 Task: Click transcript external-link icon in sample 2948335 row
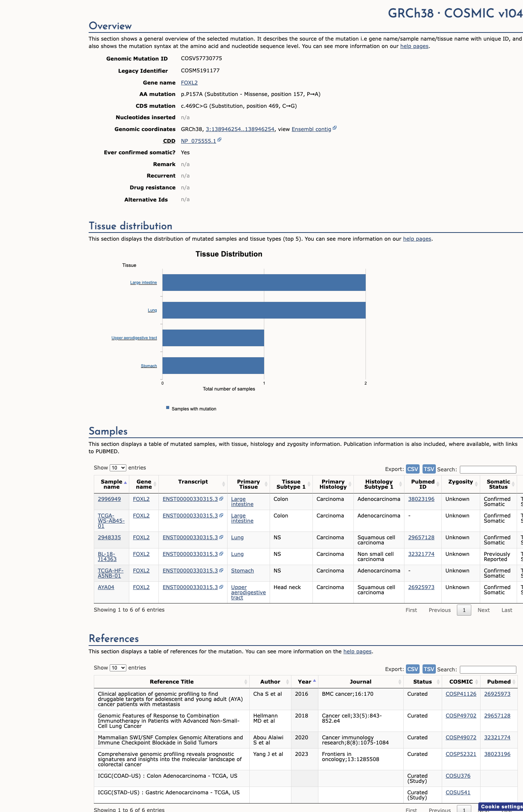point(221,537)
